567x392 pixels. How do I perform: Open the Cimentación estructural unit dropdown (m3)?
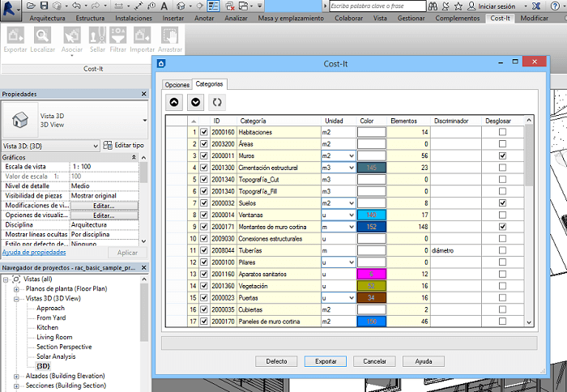point(351,168)
